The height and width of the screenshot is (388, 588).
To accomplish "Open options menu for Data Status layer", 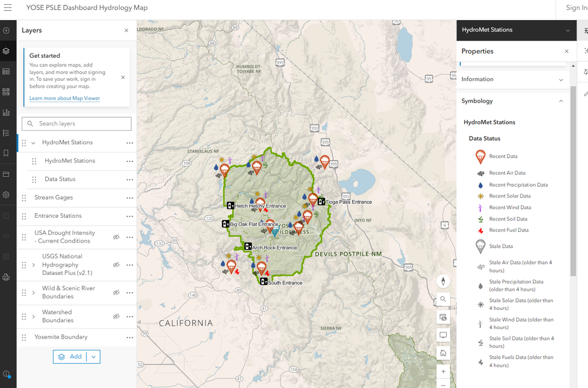I will pos(130,180).
